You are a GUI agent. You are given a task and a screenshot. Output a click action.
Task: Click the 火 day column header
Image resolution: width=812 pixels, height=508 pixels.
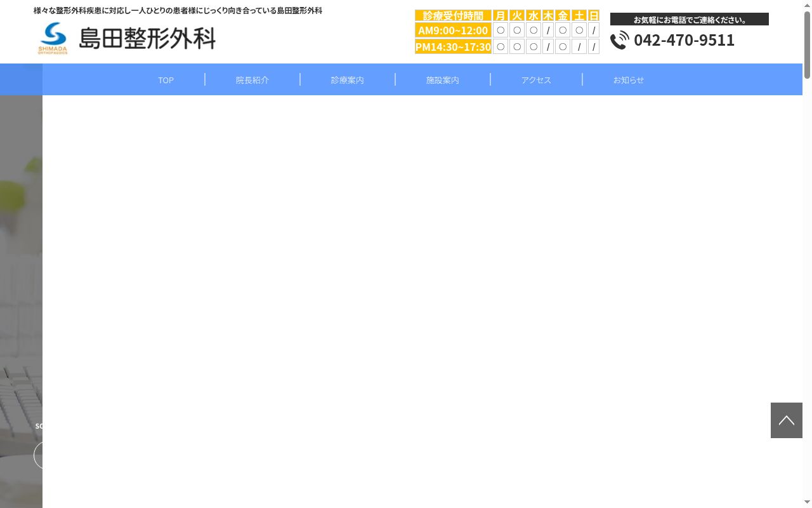(x=517, y=15)
